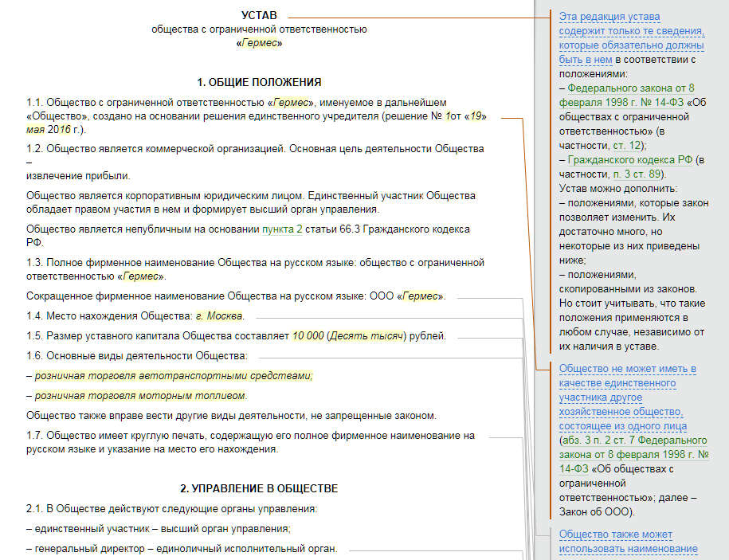This screenshot has height=560, width=729.
Task: Click the "ст. 12" link in the side note
Action: 627,146
